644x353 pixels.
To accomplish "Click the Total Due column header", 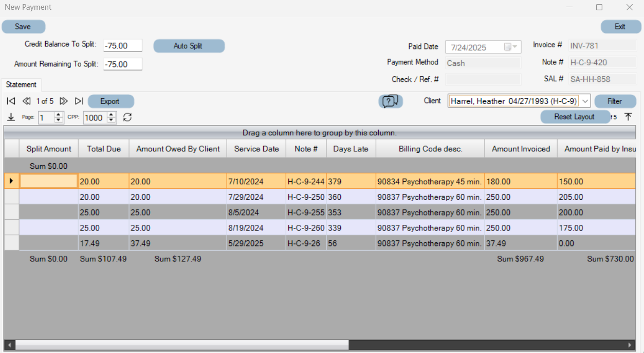I will (x=104, y=148).
